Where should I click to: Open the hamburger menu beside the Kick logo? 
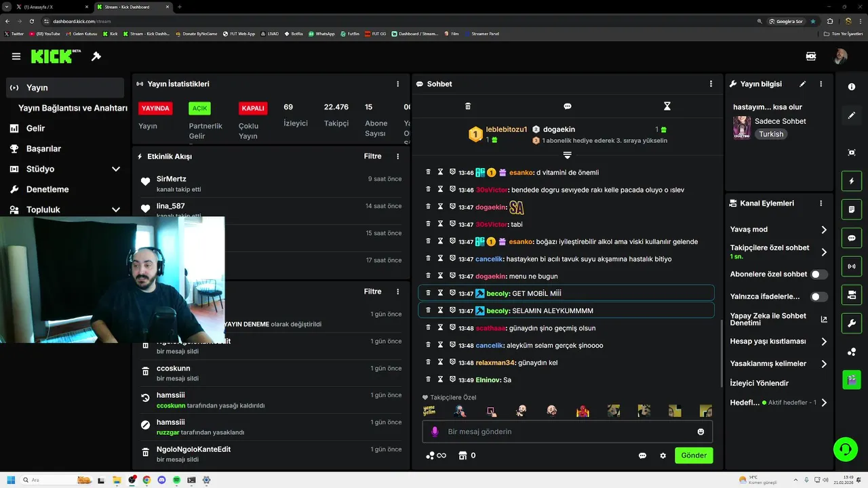[16, 56]
